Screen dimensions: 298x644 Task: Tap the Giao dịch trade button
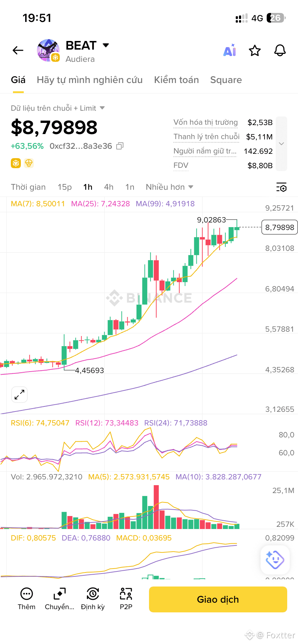click(x=218, y=599)
